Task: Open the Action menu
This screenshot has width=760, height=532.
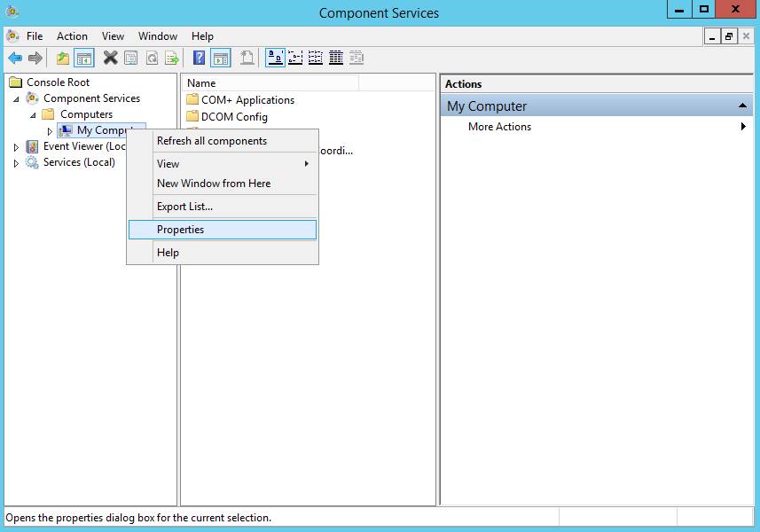Action: 72,36
